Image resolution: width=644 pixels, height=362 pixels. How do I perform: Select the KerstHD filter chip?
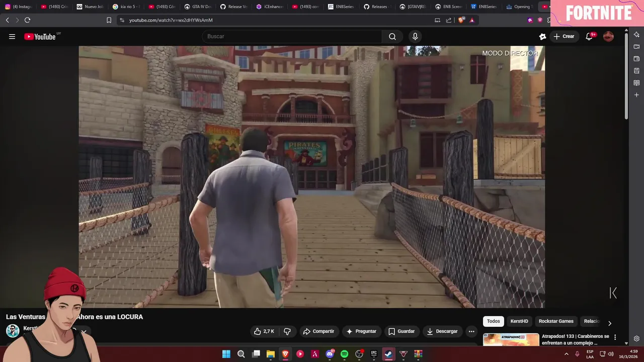point(519,321)
